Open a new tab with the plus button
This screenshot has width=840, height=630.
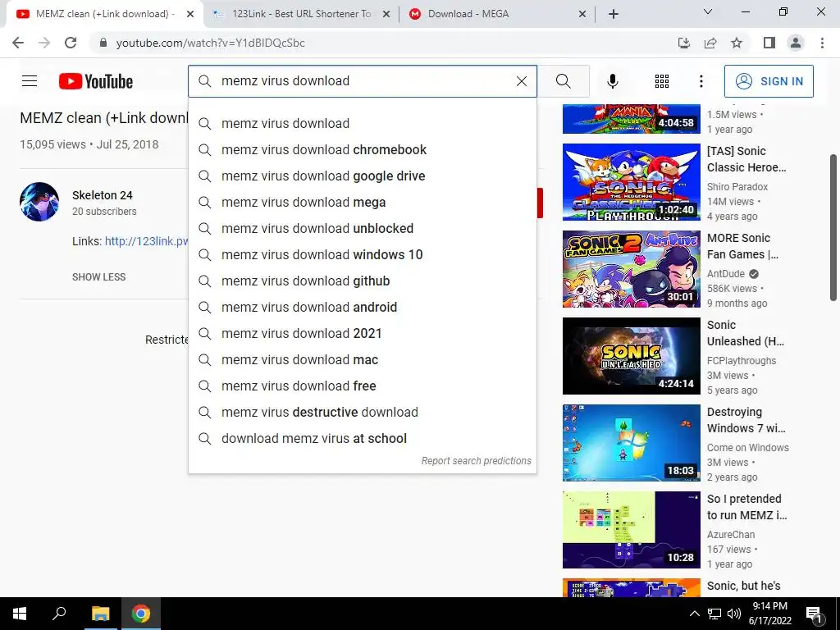point(614,14)
